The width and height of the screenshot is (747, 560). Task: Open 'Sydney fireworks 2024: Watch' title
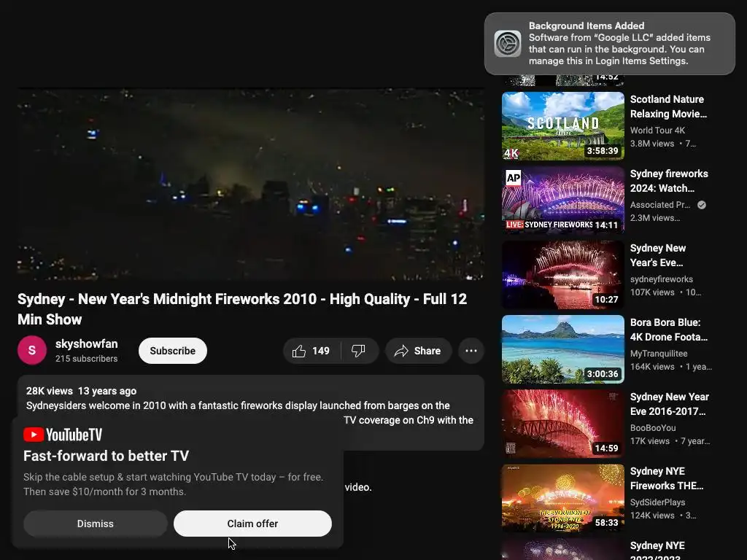669,181
